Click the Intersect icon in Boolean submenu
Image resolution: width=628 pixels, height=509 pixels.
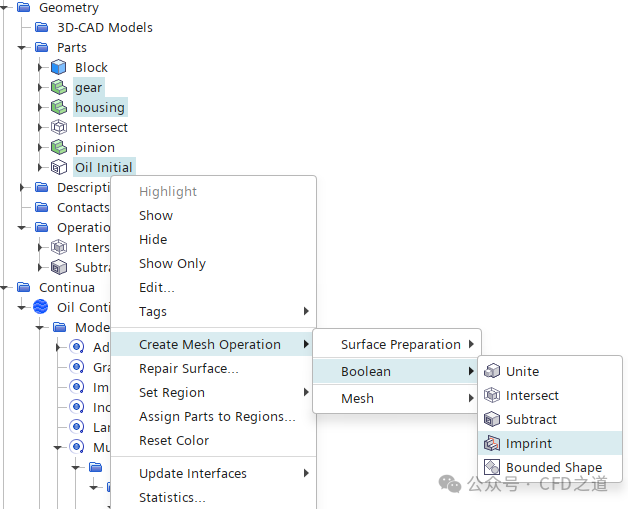pyautogui.click(x=492, y=395)
